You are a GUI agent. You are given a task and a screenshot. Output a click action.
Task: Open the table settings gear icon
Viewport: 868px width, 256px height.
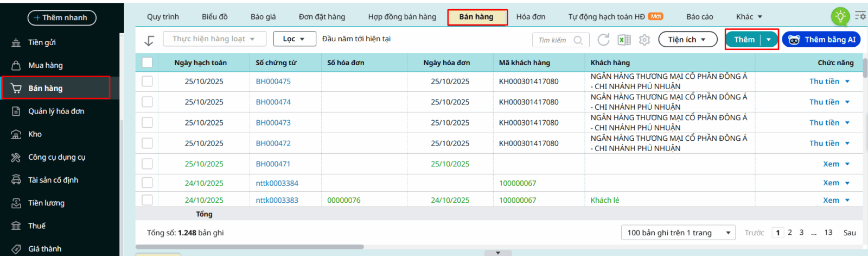(644, 40)
